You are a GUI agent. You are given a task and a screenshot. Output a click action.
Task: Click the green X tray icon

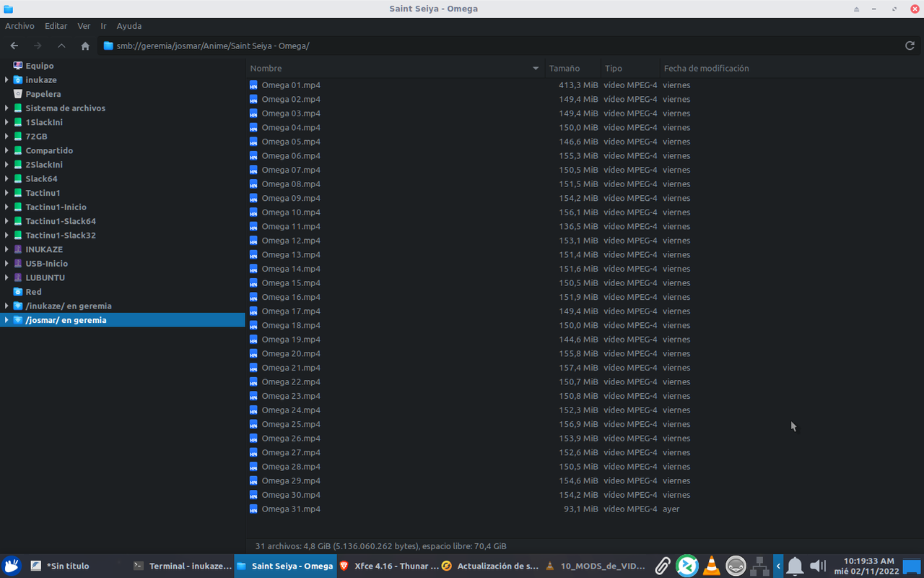point(687,566)
